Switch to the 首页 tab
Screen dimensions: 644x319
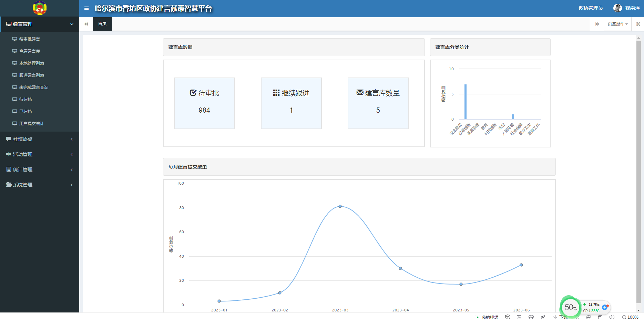pos(102,24)
